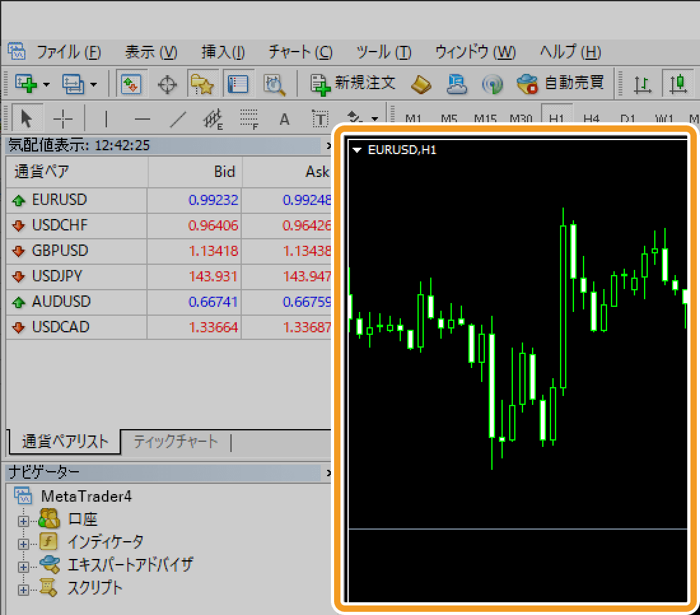Open the チャート menu

tap(300, 52)
